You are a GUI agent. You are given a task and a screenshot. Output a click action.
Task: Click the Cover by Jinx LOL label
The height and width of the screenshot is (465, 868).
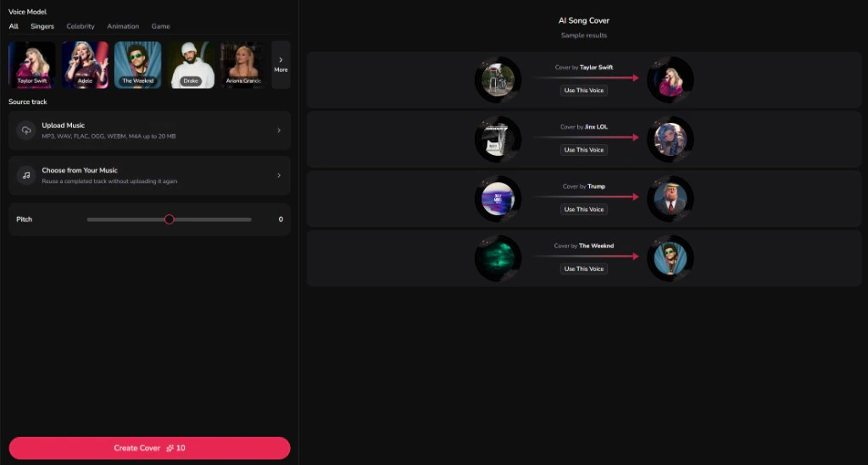point(584,126)
